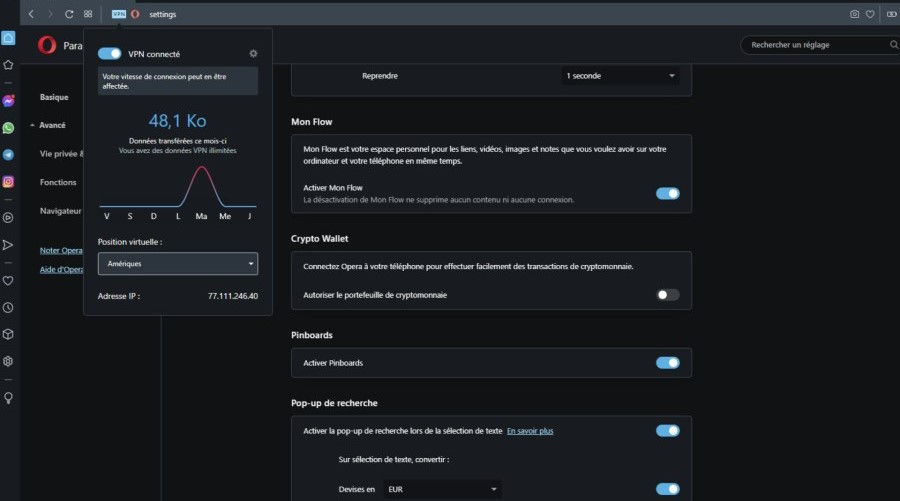
Task: Click the red Opera icon in address bar
Action: coord(135,14)
